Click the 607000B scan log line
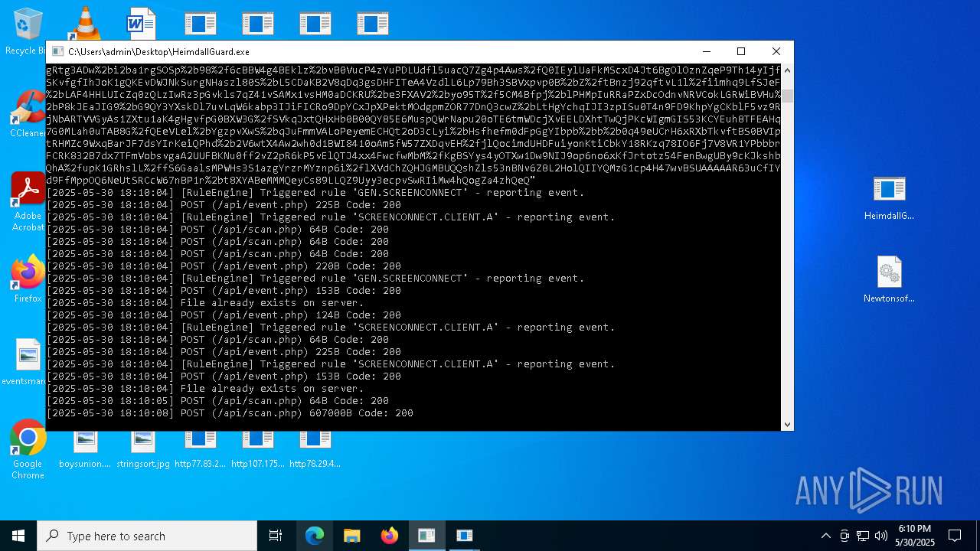The image size is (980, 551). [x=230, y=413]
